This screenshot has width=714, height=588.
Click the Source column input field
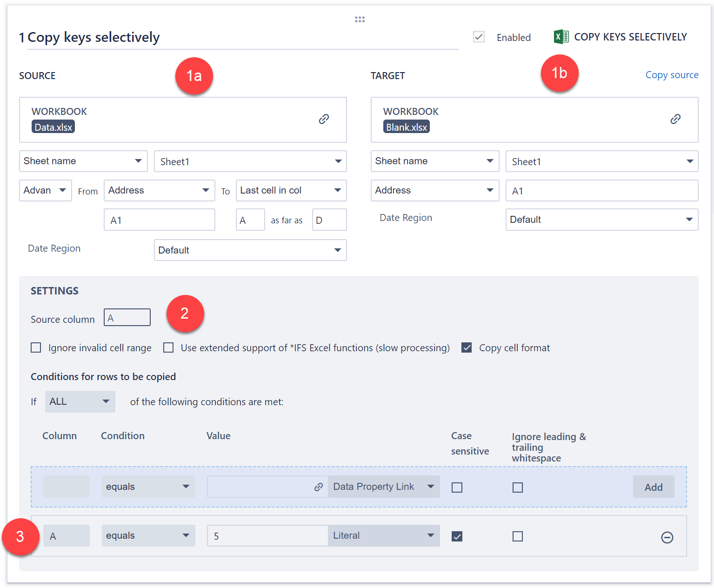click(x=127, y=318)
